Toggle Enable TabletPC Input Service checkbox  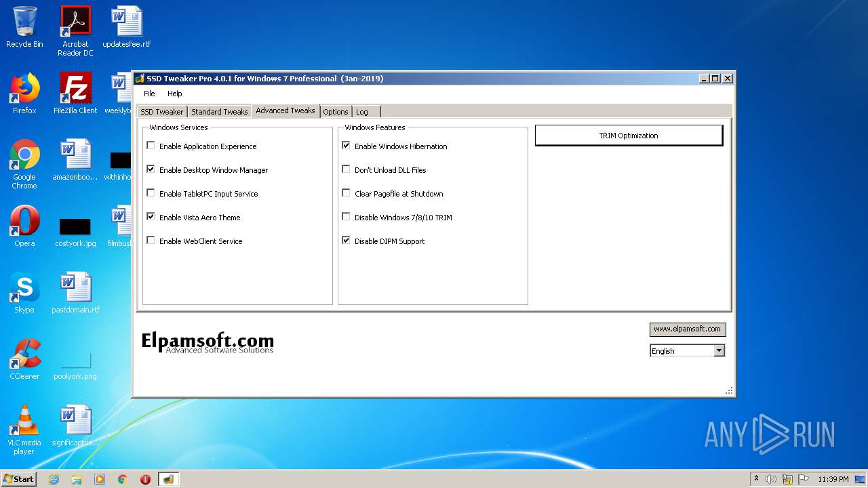pos(151,193)
